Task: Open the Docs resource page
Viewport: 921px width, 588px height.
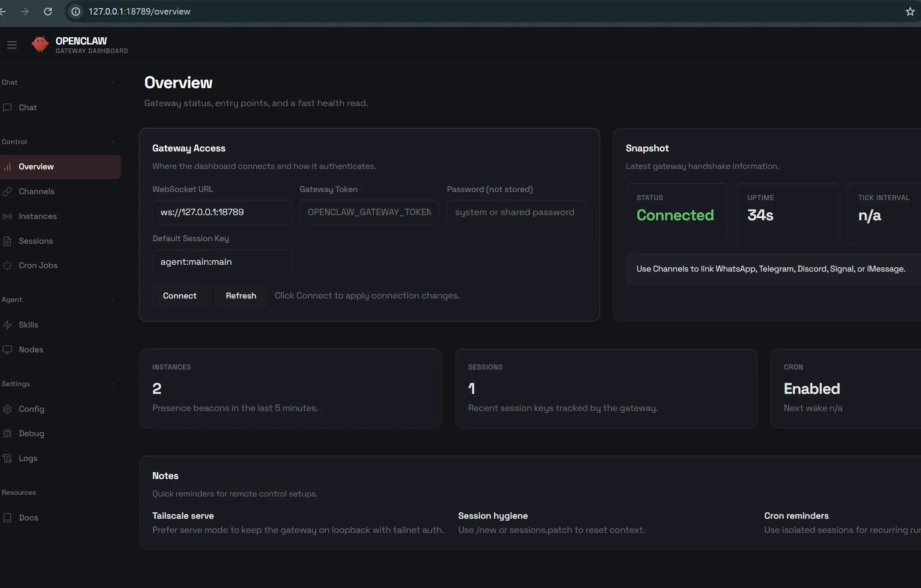Action: tap(28, 517)
